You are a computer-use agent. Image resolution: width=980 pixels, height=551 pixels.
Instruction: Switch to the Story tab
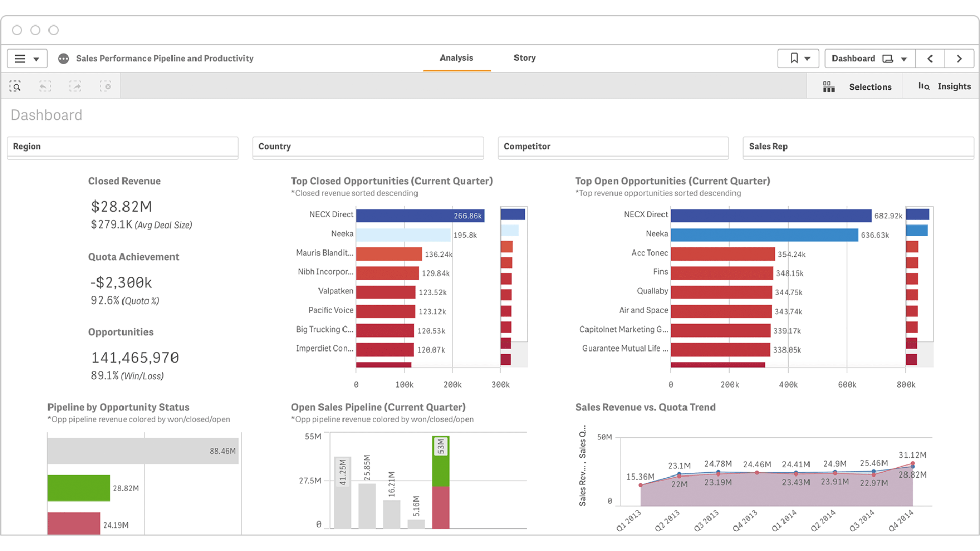click(x=525, y=58)
